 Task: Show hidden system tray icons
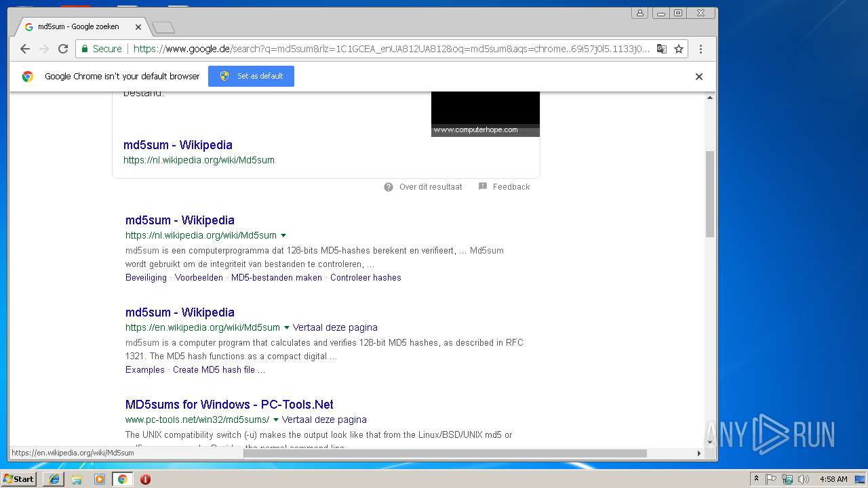pyautogui.click(x=756, y=479)
